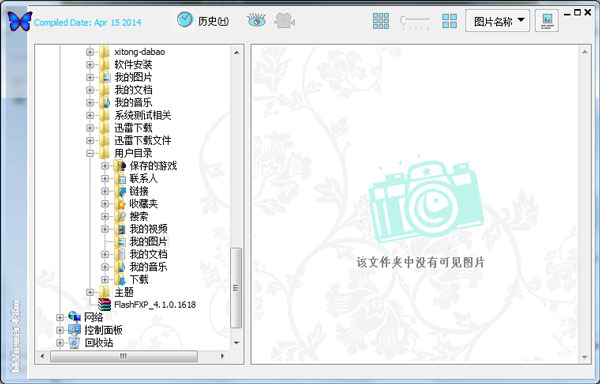Expand the 保存的游戏 node
Viewport: 600px width, 384px height.
[105, 166]
